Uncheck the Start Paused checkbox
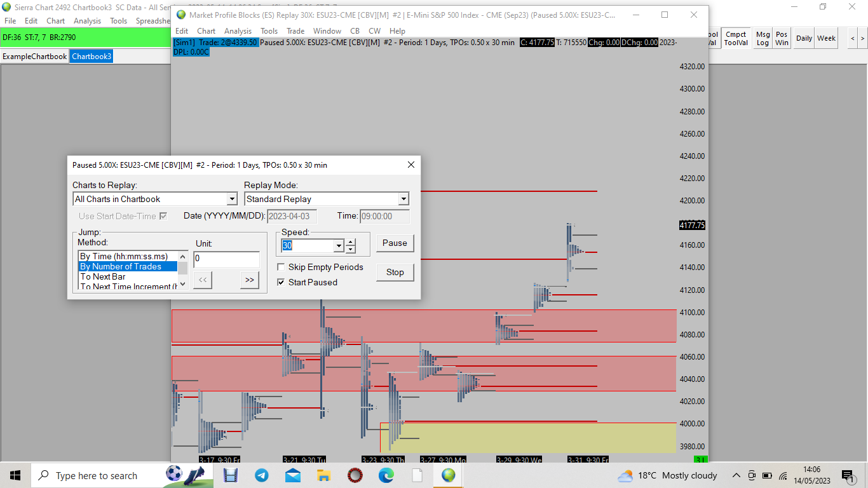 point(281,282)
